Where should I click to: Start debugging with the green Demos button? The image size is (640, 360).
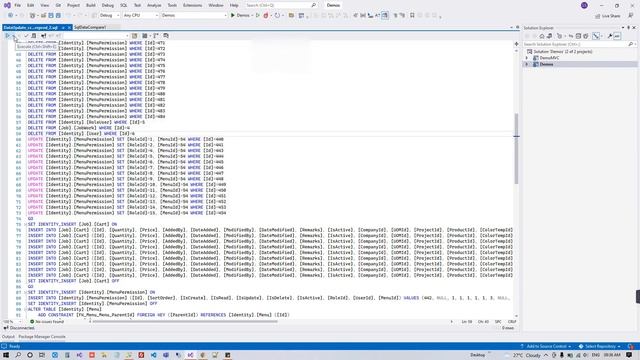click(240, 16)
